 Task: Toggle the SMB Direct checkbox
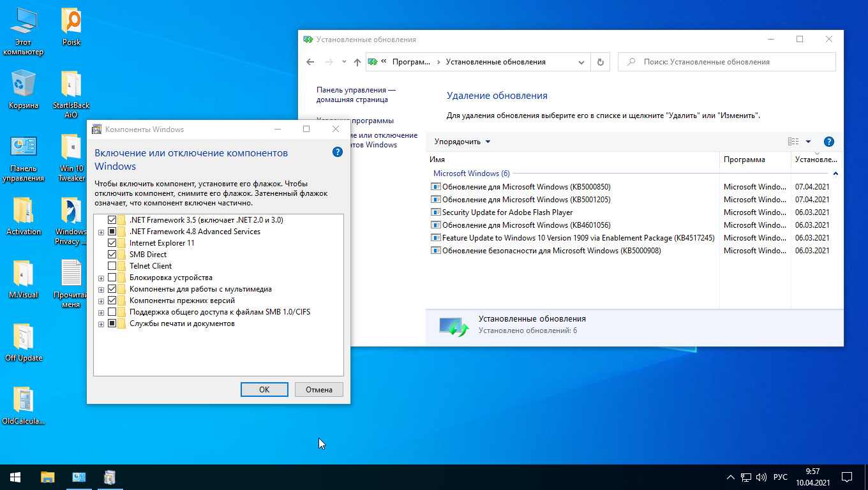click(x=112, y=255)
